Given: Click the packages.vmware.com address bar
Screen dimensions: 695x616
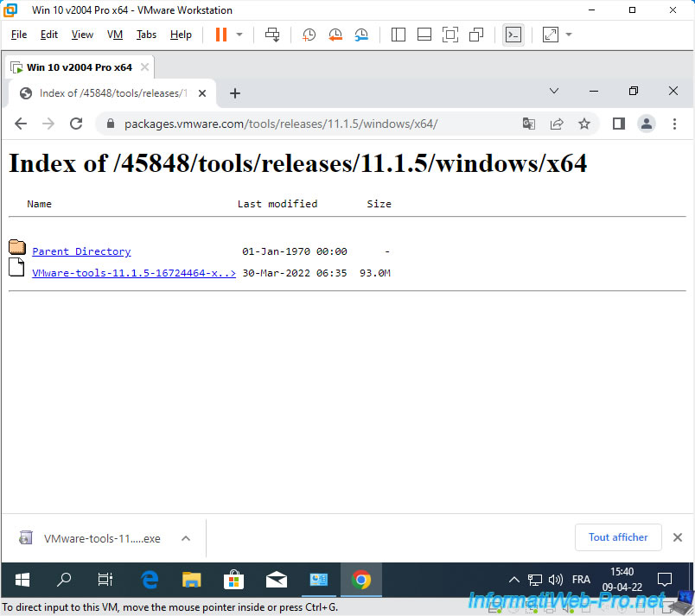Looking at the screenshot, I should pyautogui.click(x=281, y=124).
